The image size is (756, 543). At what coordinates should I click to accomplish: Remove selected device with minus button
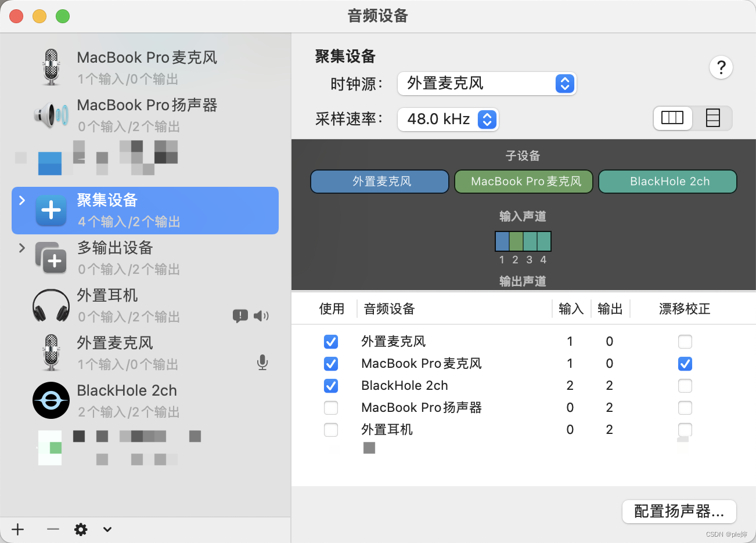[53, 529]
